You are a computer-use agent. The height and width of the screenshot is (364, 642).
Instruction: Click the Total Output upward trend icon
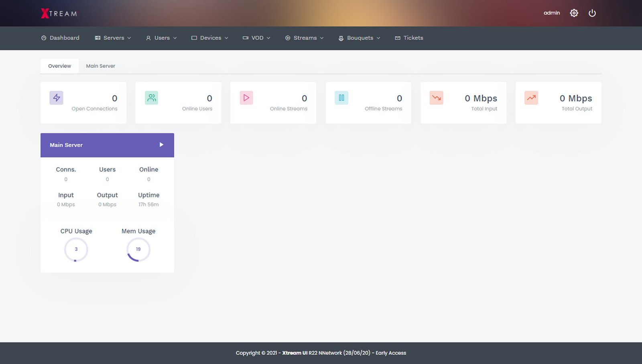(531, 98)
